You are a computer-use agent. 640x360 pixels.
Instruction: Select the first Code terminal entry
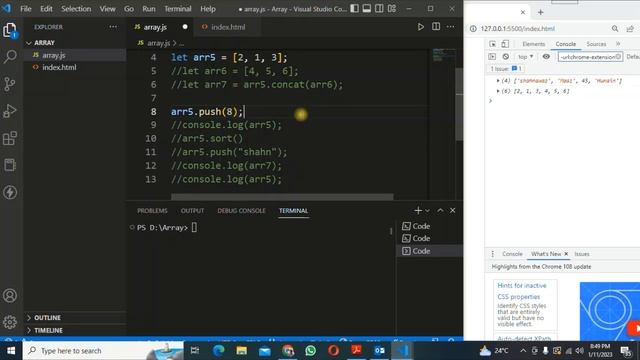tap(429, 226)
